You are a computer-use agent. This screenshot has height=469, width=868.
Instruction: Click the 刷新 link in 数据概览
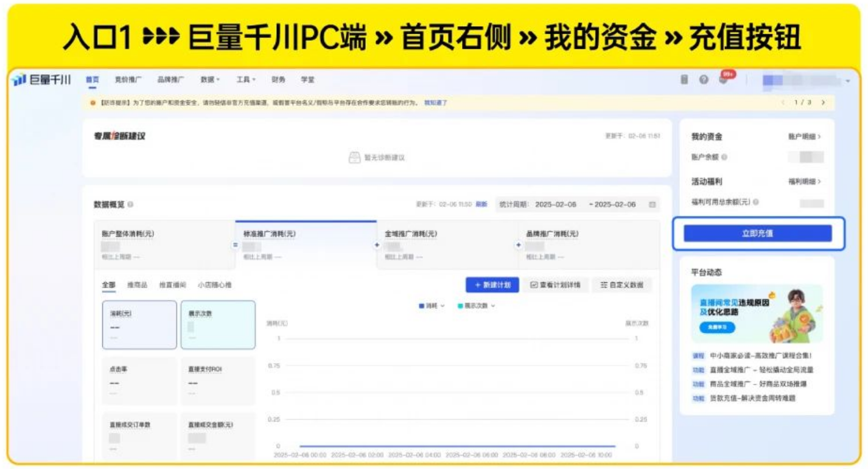[481, 205]
